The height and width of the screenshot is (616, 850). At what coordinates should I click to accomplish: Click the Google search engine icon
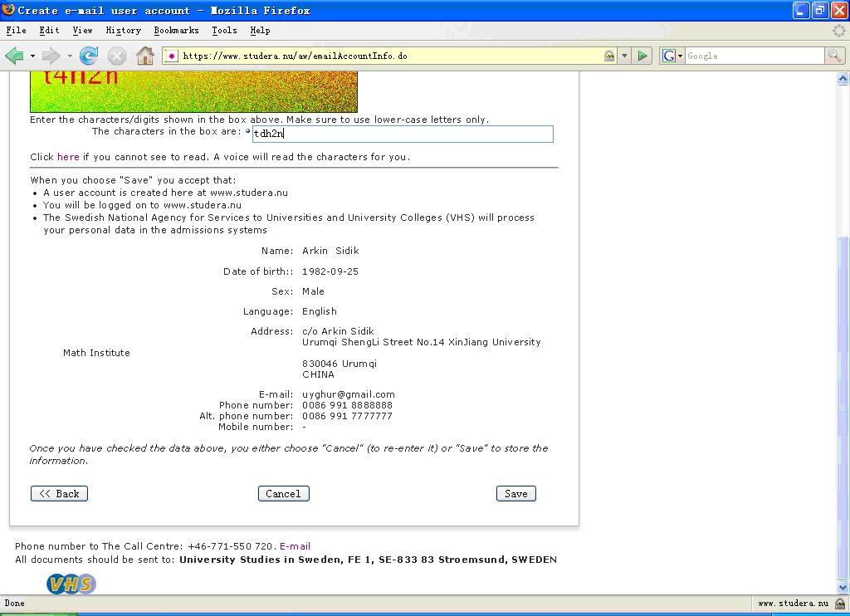pos(669,56)
